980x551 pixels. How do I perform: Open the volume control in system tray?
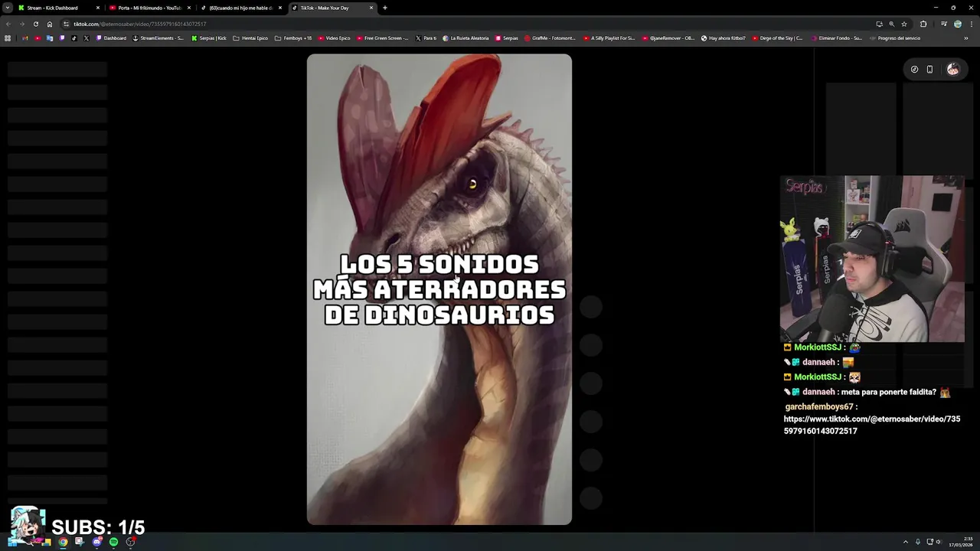pos(939,542)
